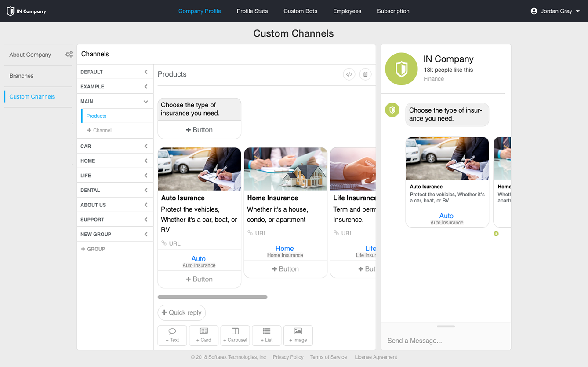Add a Text block
This screenshot has height=367, width=588.
click(172, 335)
